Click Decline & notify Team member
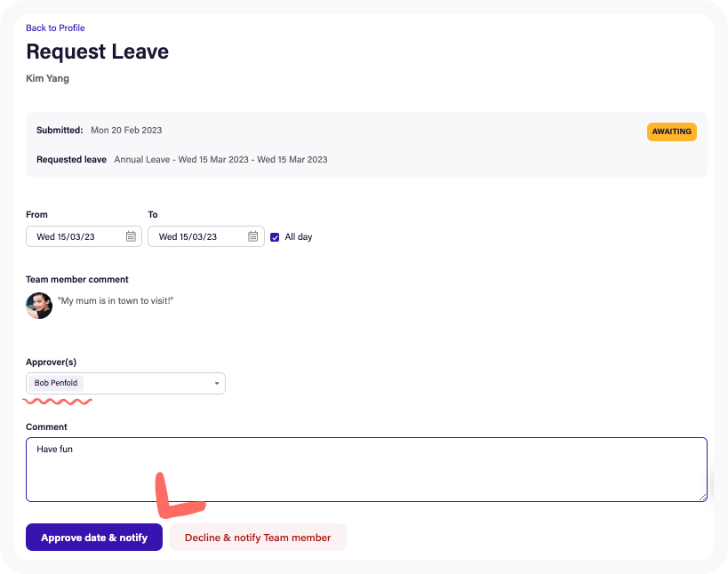Viewport: 728px width, 574px height. [x=257, y=537]
